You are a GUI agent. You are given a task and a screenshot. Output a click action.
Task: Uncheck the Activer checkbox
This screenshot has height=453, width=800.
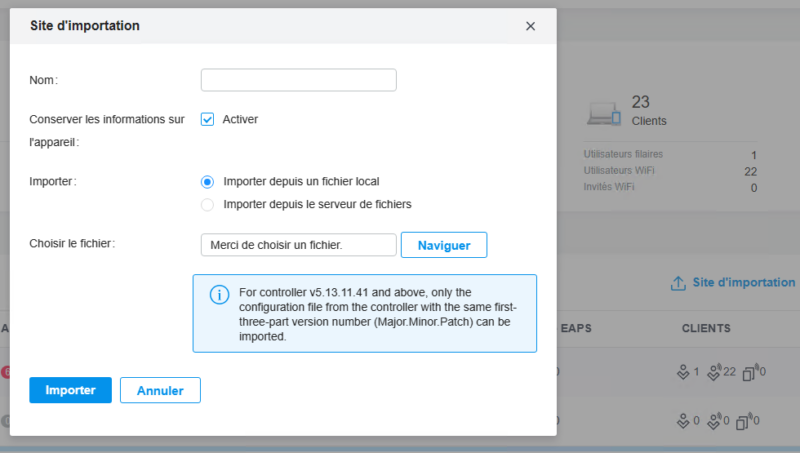coord(207,119)
